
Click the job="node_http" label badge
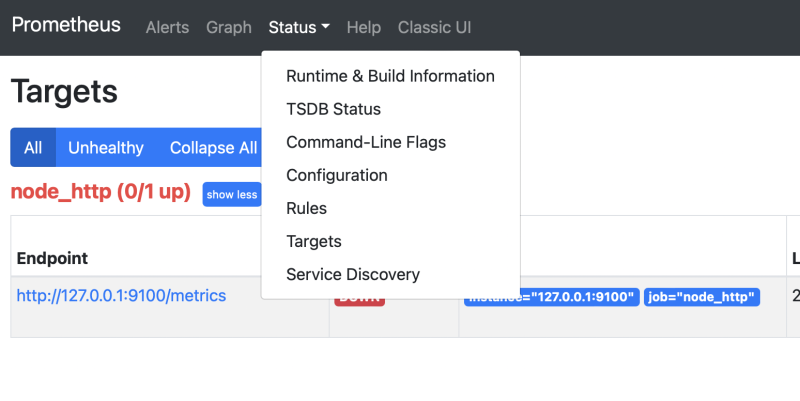(702, 297)
